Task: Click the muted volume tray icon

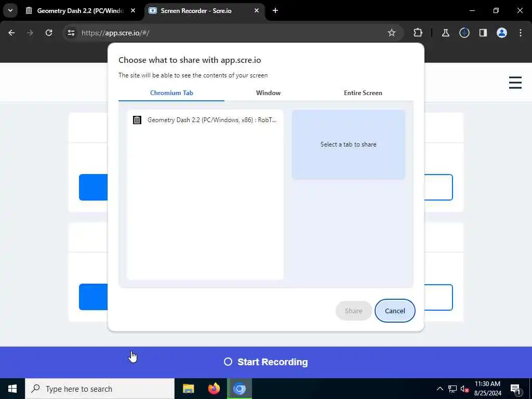Action: click(x=465, y=389)
